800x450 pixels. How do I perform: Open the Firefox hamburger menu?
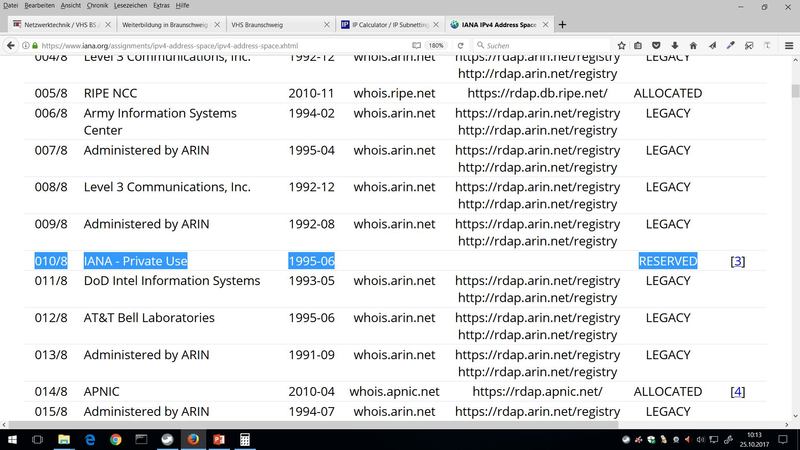tap(789, 45)
